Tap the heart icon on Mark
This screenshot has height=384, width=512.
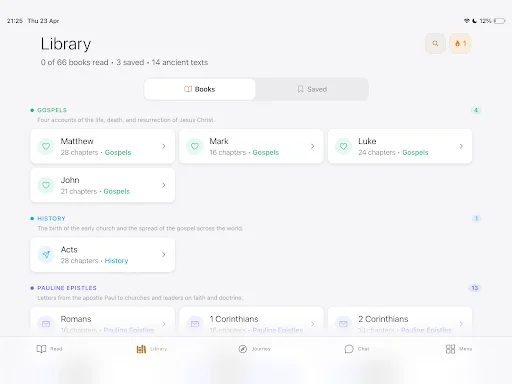click(195, 146)
